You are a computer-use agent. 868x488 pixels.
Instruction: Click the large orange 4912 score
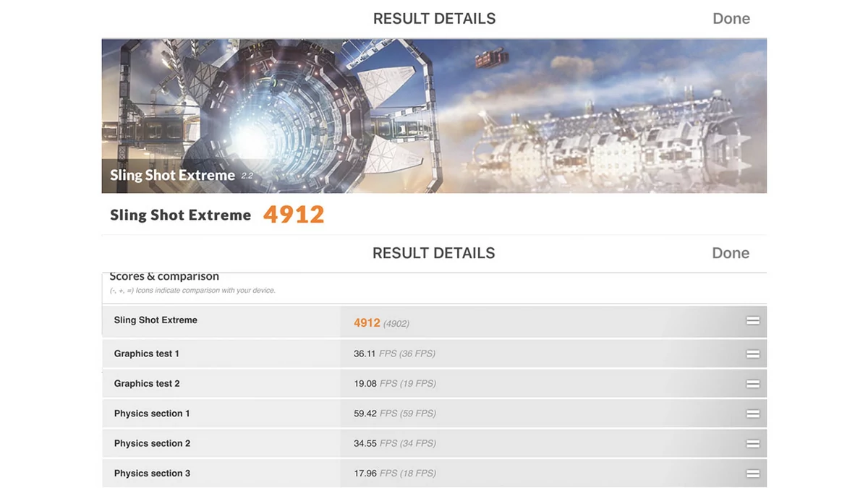(294, 215)
